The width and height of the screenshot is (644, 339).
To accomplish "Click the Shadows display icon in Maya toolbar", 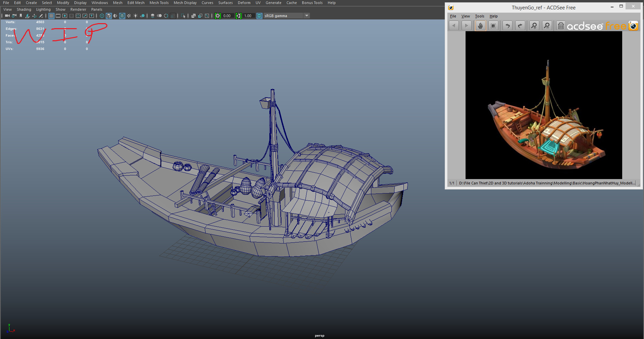I will point(143,15).
